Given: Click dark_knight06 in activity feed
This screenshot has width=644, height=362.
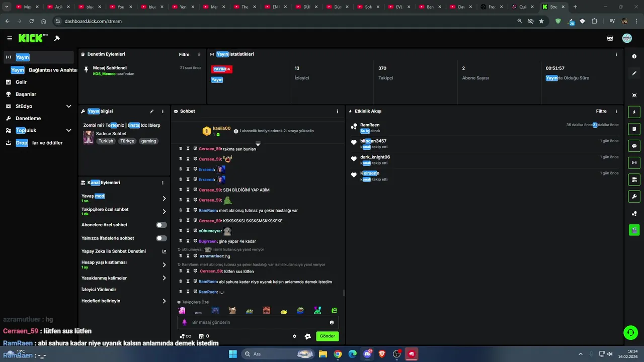Looking at the screenshot, I should 375,157.
